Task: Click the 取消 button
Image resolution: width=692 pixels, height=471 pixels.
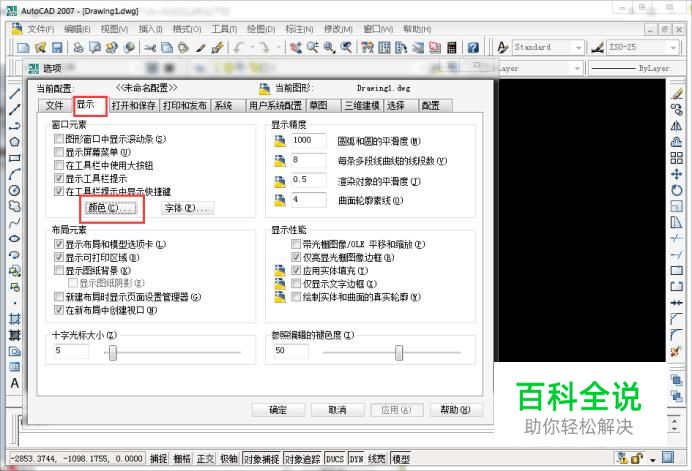Action: click(338, 410)
